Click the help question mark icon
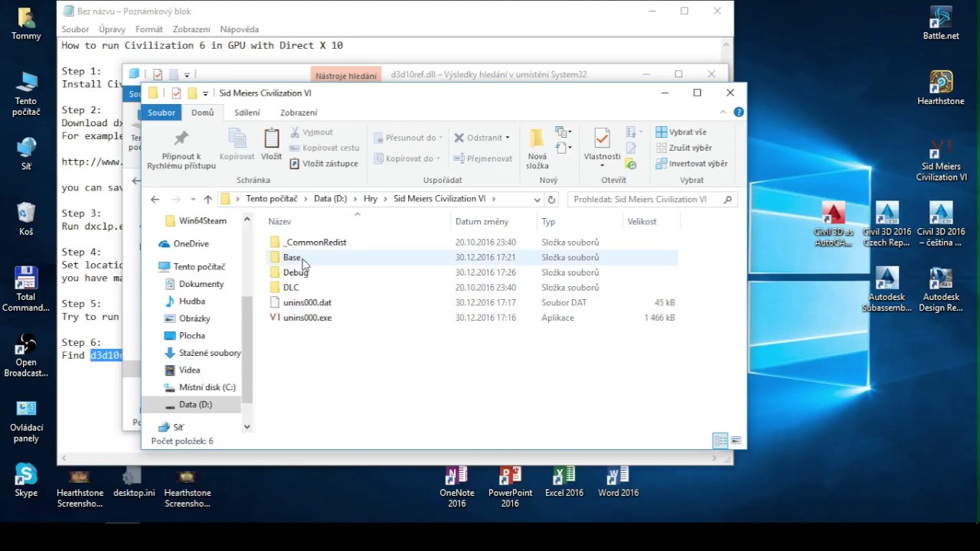 click(739, 112)
